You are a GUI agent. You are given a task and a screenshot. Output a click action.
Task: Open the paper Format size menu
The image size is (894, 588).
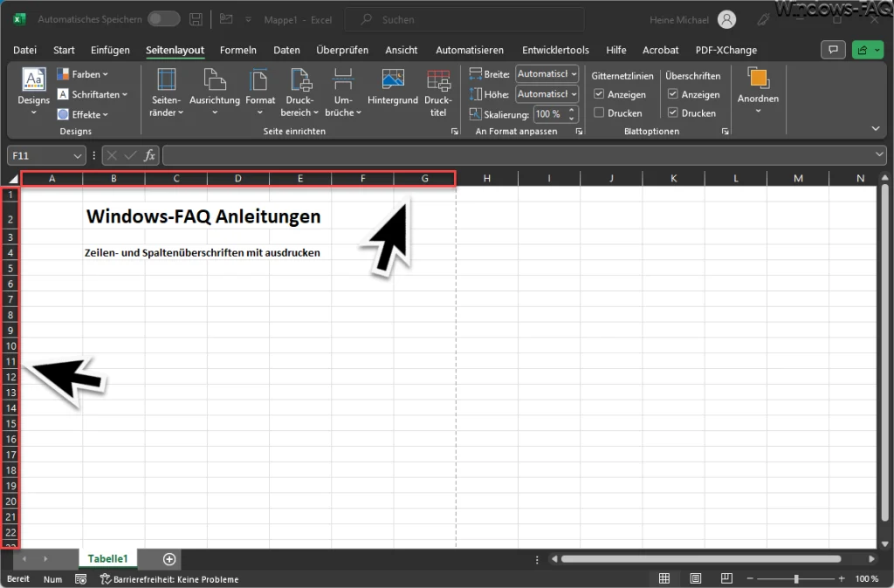click(x=260, y=92)
